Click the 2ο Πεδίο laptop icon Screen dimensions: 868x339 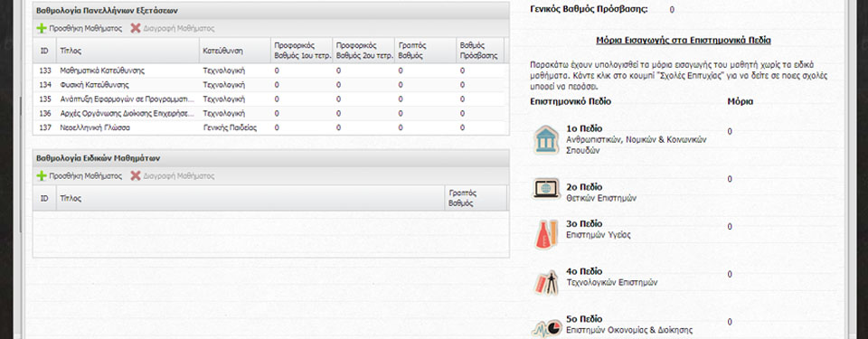click(x=546, y=188)
